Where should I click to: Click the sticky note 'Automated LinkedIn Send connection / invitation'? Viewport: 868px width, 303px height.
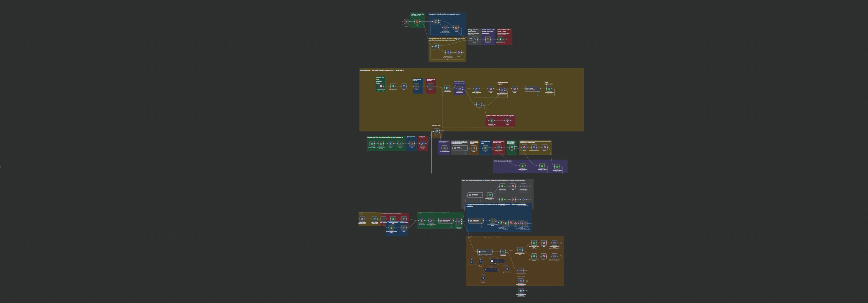(x=382, y=70)
